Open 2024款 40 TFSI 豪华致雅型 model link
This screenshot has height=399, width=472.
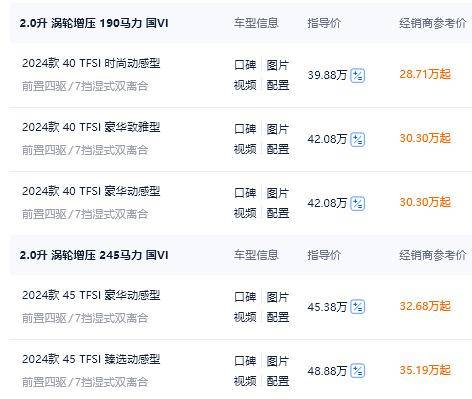click(x=91, y=127)
